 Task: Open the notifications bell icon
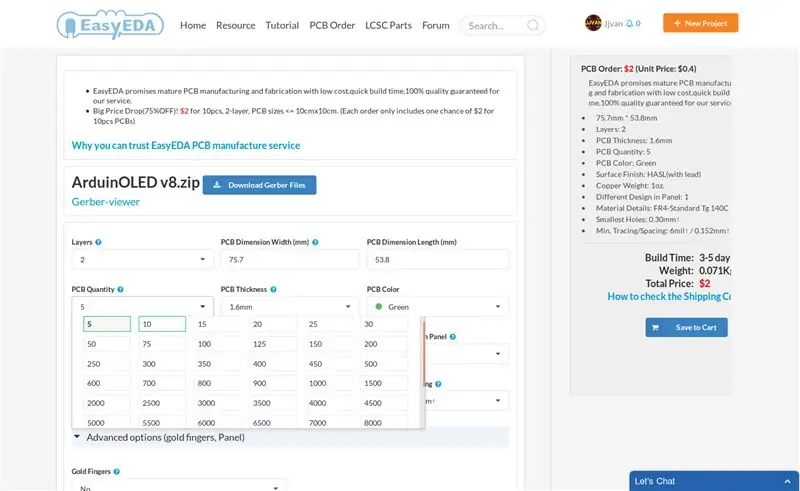[x=629, y=23]
